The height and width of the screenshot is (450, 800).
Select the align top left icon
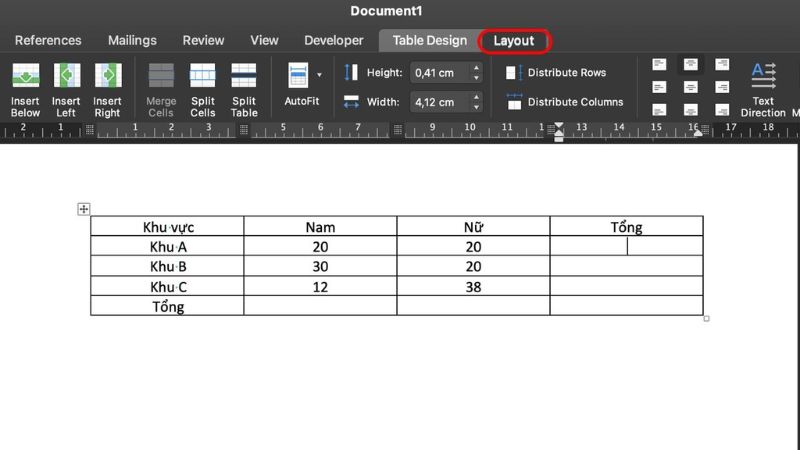[659, 65]
